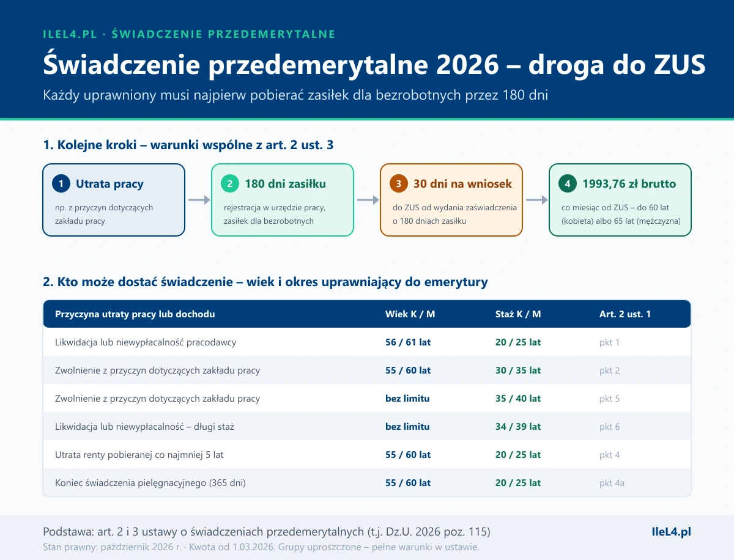Screen dimensions: 734x560
Task: Select row 'Utrata renty pobieranej co najmniej 5 lat'
Action: [x=367, y=455]
